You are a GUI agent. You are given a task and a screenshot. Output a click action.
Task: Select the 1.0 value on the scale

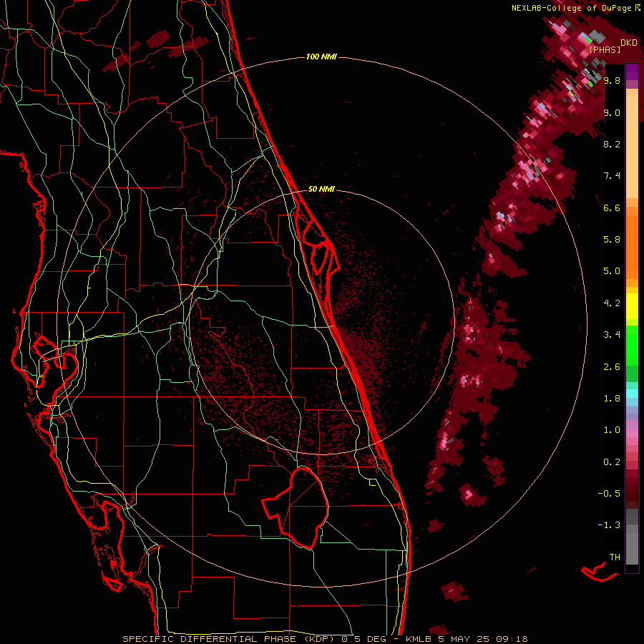coord(612,430)
